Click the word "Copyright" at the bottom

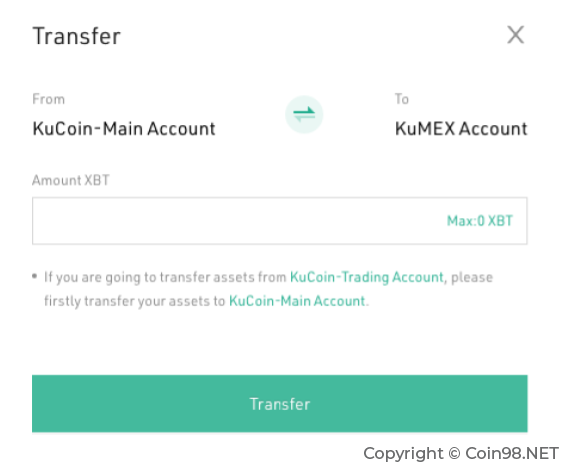click(403, 454)
